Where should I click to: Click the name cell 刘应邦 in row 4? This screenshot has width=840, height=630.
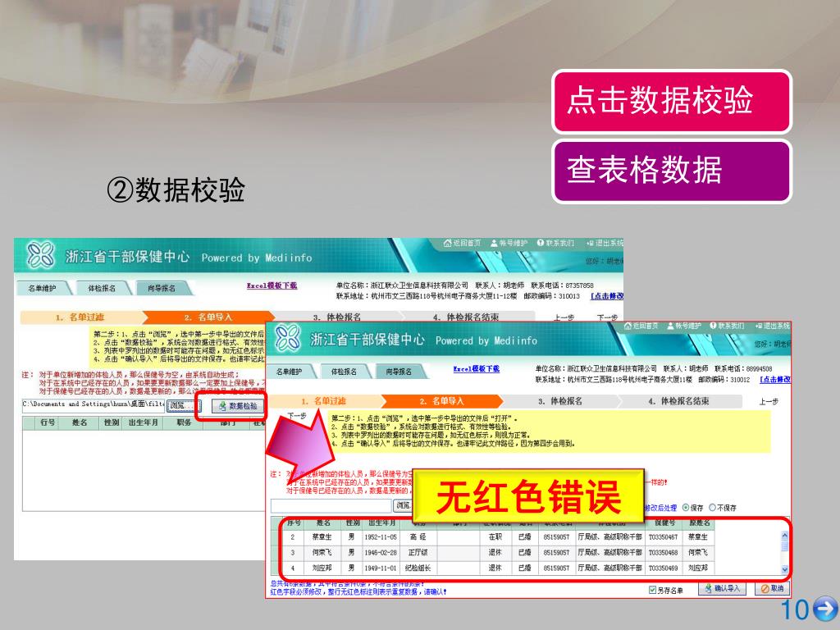coord(322,568)
